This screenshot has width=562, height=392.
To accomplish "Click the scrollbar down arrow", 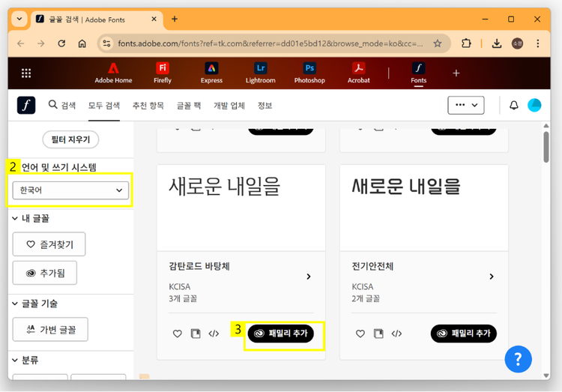I will (x=546, y=376).
